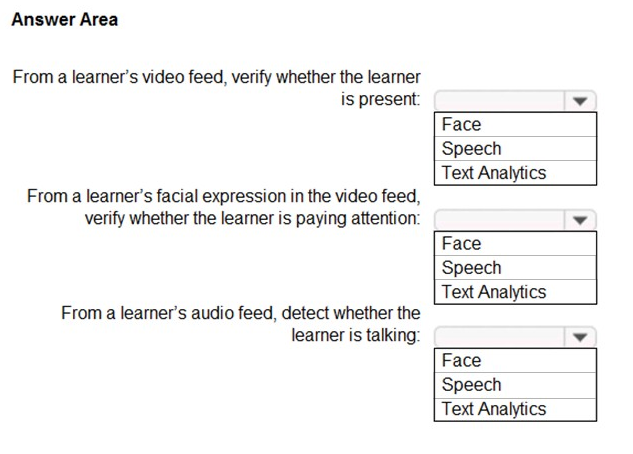This screenshot has height=454, width=633.
Task: Open the dropdown arrow for learner is present
Action: [580, 101]
